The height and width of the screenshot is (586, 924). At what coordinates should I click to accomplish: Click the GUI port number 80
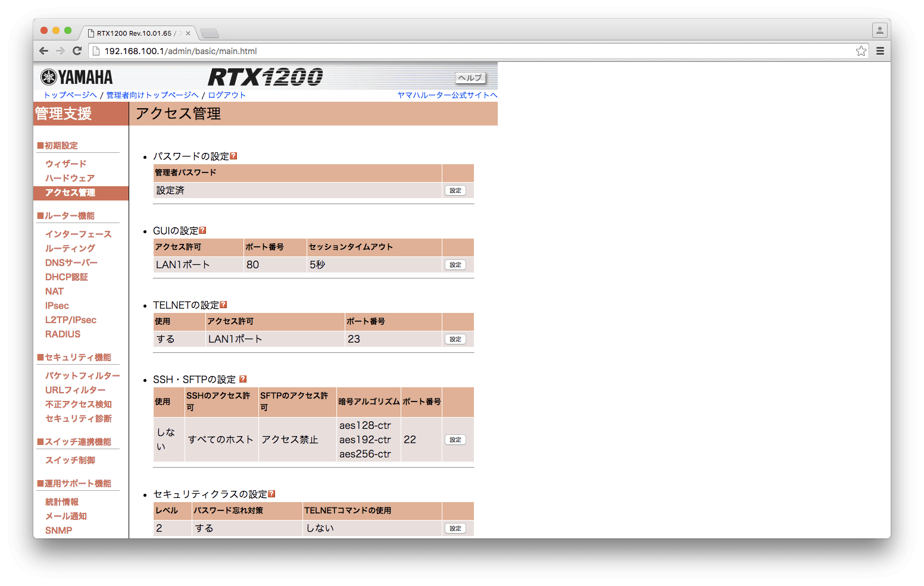[x=252, y=265]
